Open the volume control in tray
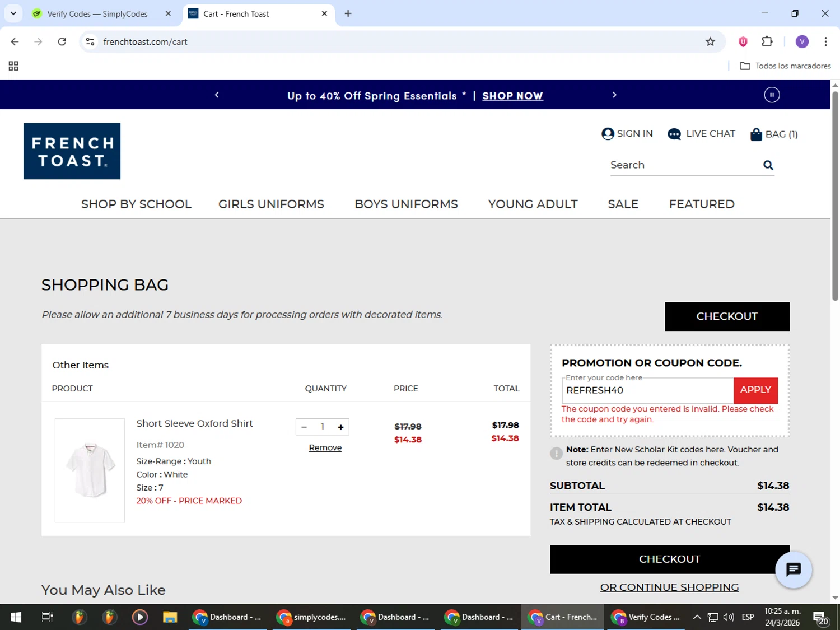 (x=729, y=617)
